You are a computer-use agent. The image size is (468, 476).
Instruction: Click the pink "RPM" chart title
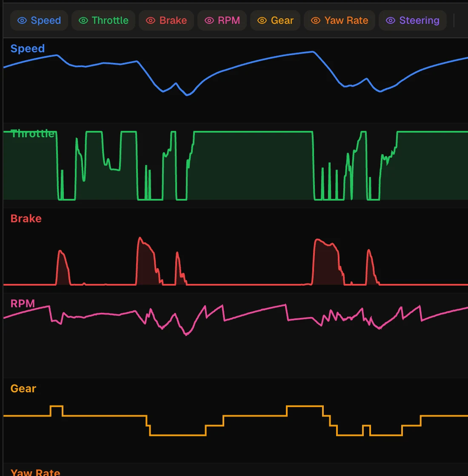pos(23,303)
